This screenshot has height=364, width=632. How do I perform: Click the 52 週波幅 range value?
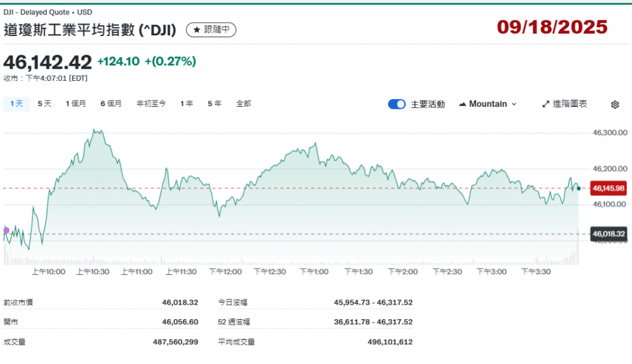coord(373,322)
